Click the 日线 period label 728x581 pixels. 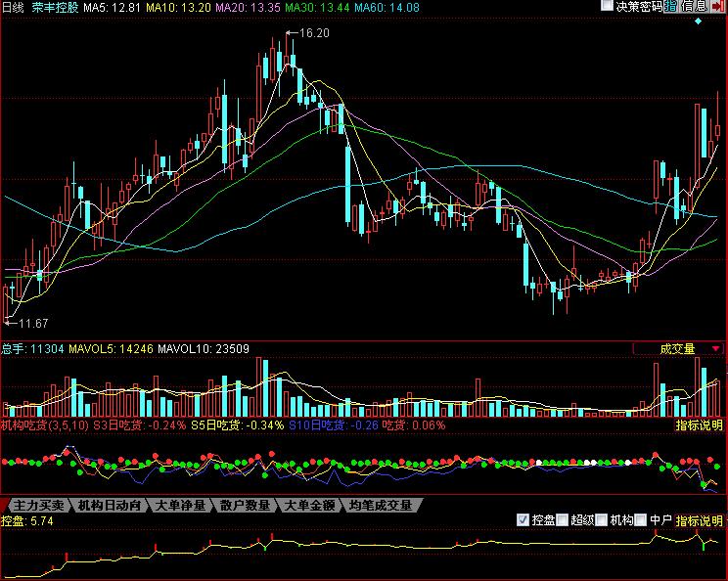tap(13, 7)
